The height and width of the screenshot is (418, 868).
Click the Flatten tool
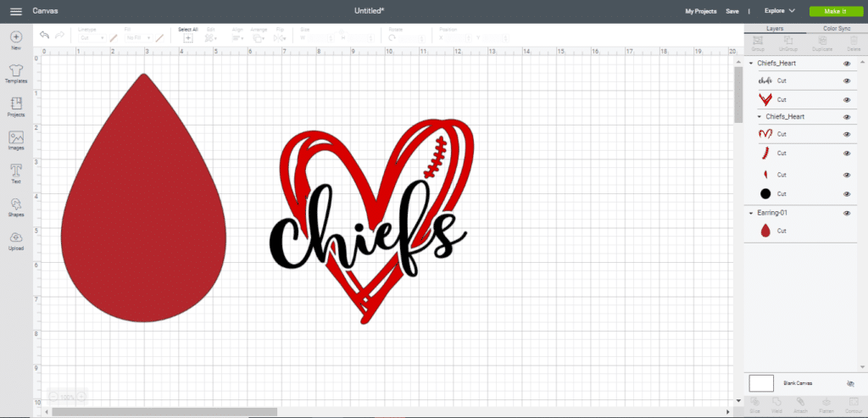click(x=827, y=404)
